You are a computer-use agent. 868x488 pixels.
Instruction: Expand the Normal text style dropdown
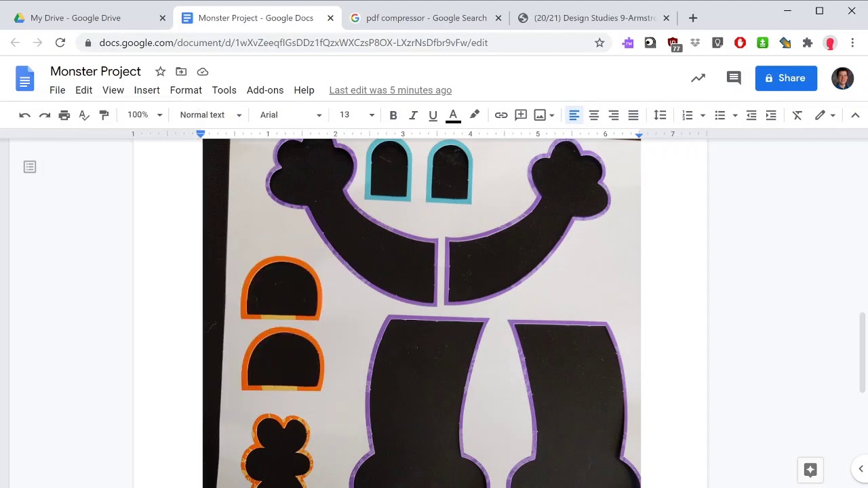point(211,115)
